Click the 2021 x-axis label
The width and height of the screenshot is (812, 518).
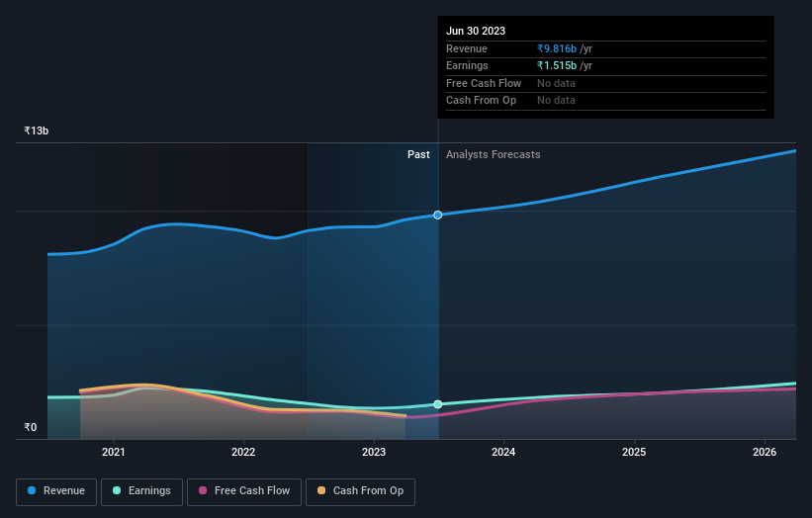pyautogui.click(x=114, y=453)
